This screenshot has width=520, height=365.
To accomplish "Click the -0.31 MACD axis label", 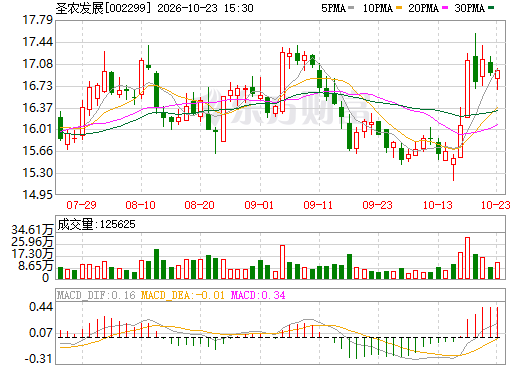I will (39, 359).
